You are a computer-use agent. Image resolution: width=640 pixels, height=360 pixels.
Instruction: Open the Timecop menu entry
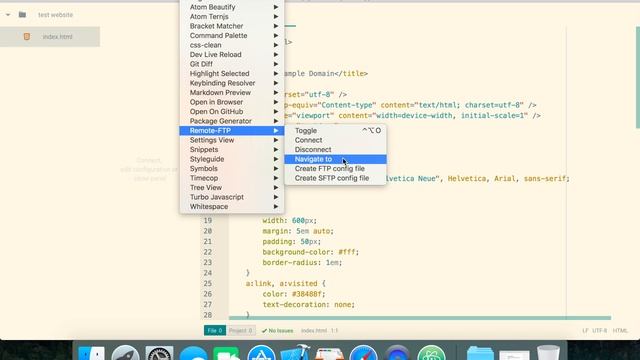pyautogui.click(x=232, y=178)
